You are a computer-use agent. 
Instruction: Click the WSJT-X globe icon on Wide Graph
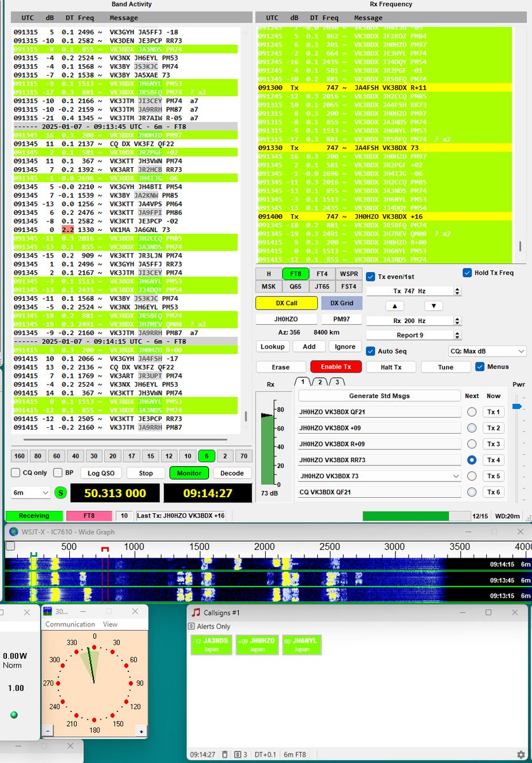click(x=13, y=532)
